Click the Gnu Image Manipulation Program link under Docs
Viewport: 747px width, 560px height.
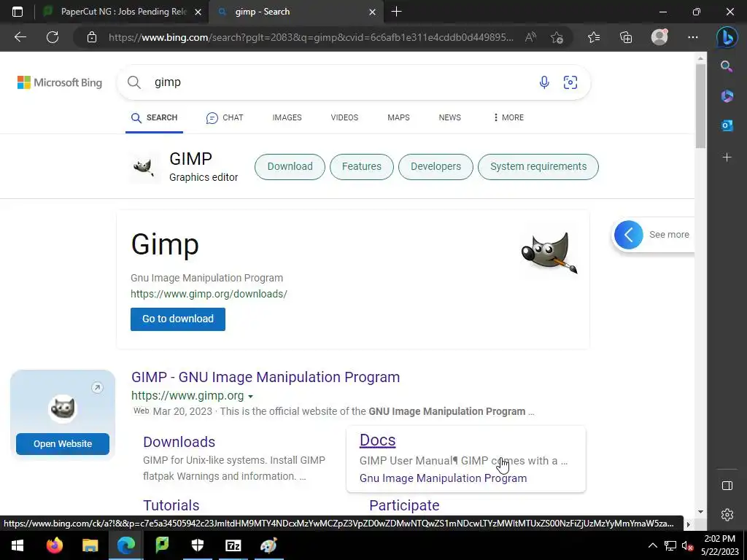[443, 478]
